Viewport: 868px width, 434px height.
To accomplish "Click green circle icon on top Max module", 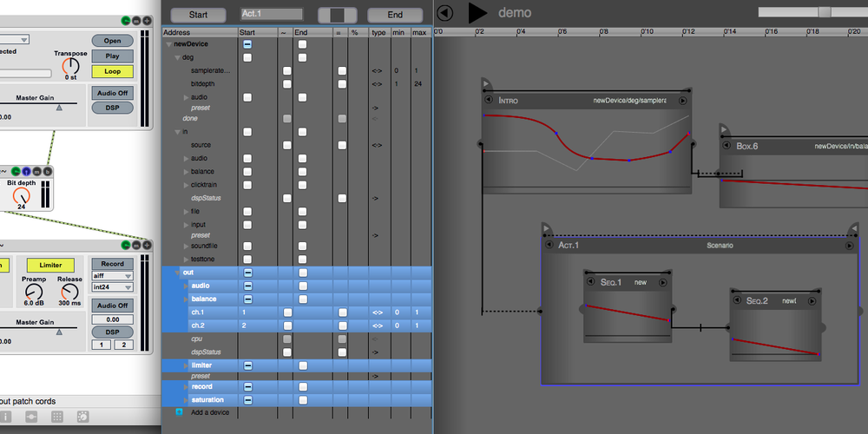I will point(126,21).
